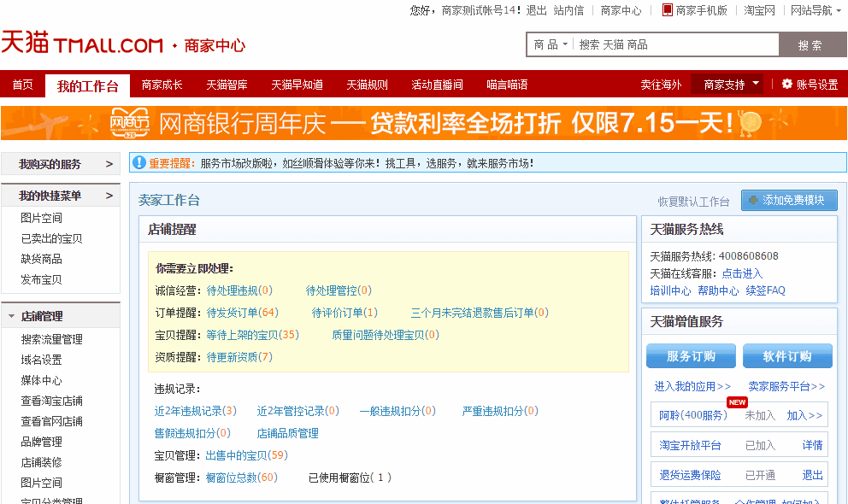Image resolution: width=848 pixels, height=504 pixels.
Task: Open 近2年管控记录(0) link
Action: pos(298,411)
